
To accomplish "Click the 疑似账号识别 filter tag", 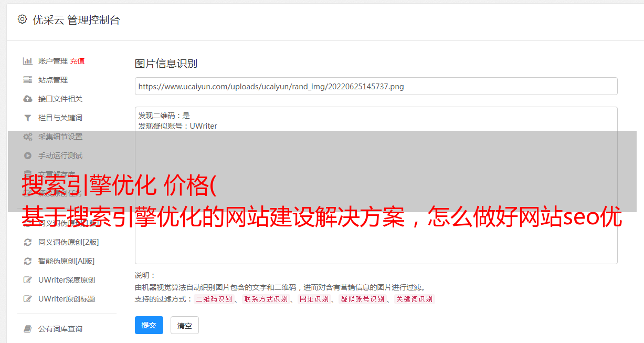I will 363,299.
